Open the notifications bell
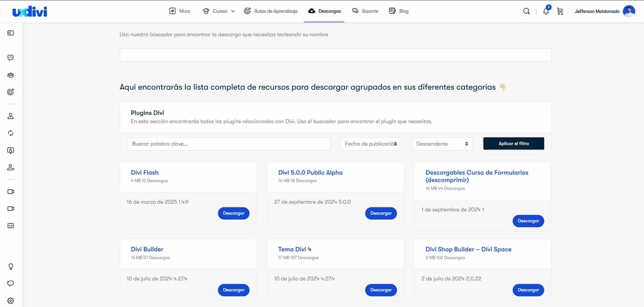Viewport: 644px width, 307px height. 546,11
